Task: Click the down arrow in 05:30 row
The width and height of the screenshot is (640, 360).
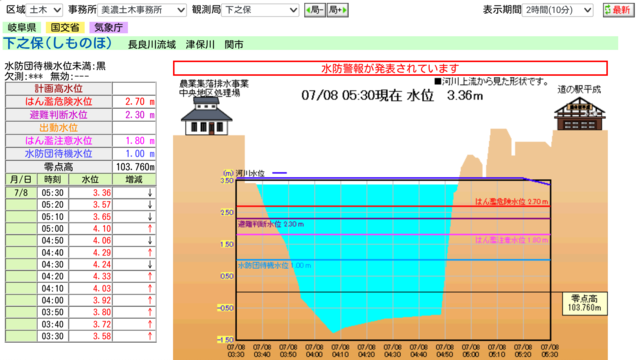Action: 150,193
